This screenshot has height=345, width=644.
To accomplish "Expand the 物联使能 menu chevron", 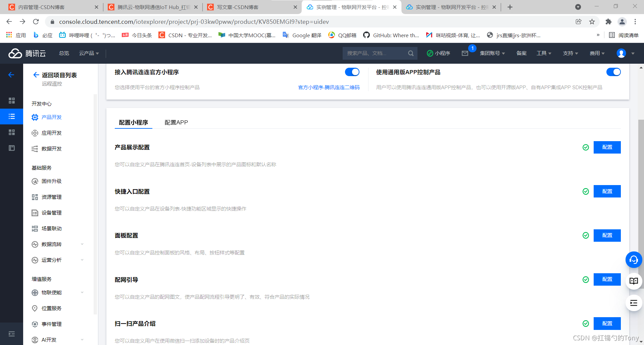I will pos(82,292).
